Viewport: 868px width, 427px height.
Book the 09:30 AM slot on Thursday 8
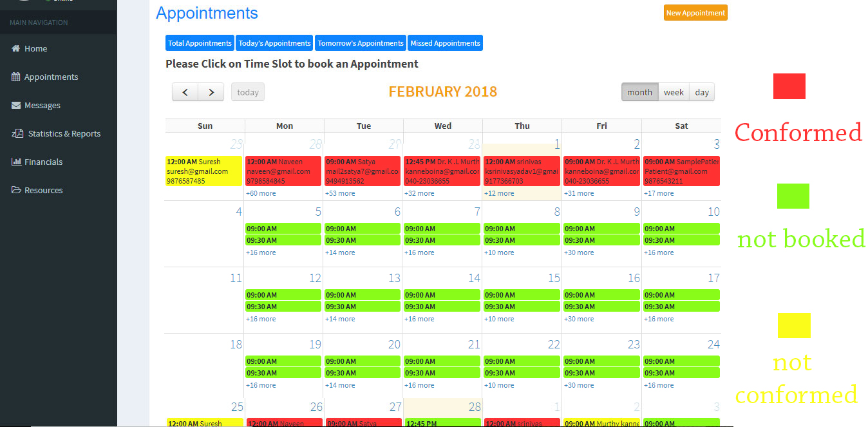tap(522, 240)
